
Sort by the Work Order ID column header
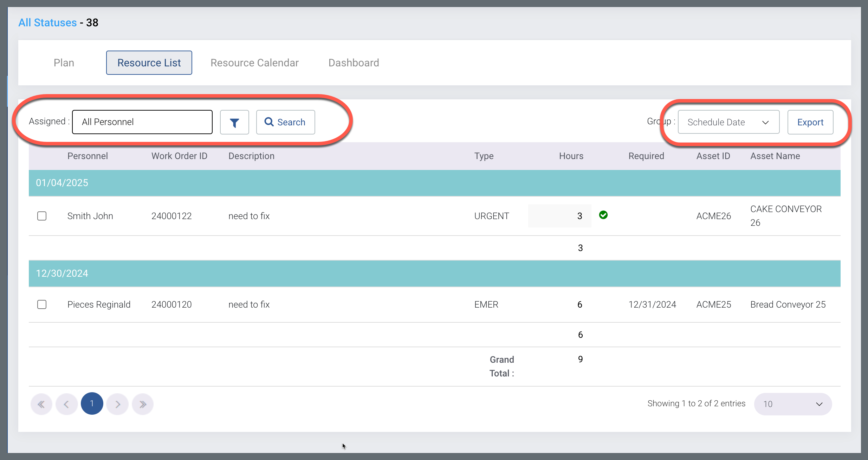(179, 156)
